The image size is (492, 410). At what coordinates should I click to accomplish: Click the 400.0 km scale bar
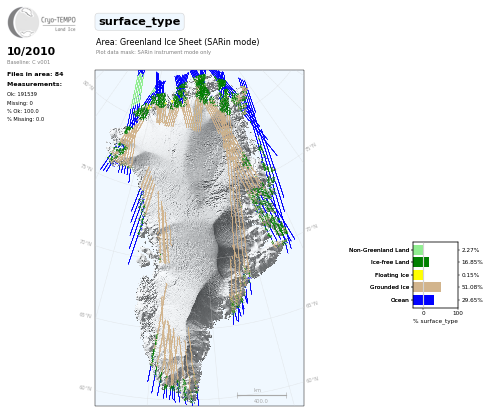tap(261, 396)
